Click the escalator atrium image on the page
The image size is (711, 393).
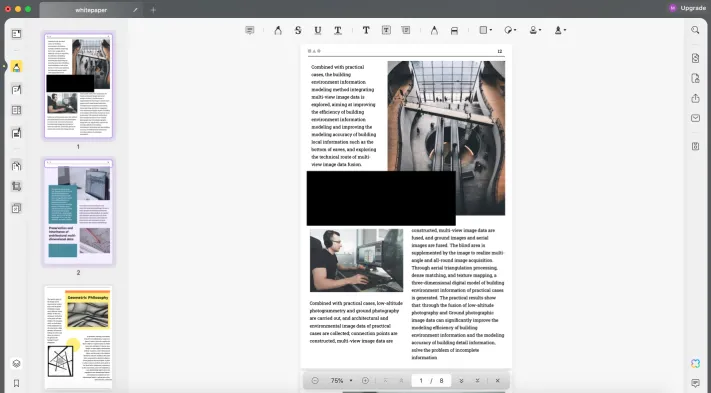(446, 138)
